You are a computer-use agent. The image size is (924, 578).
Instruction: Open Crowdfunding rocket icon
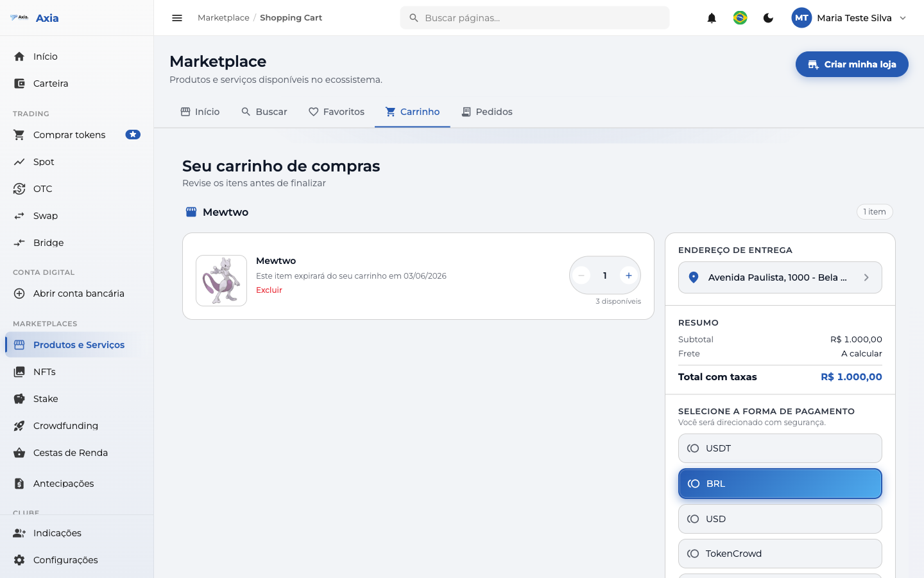click(19, 426)
